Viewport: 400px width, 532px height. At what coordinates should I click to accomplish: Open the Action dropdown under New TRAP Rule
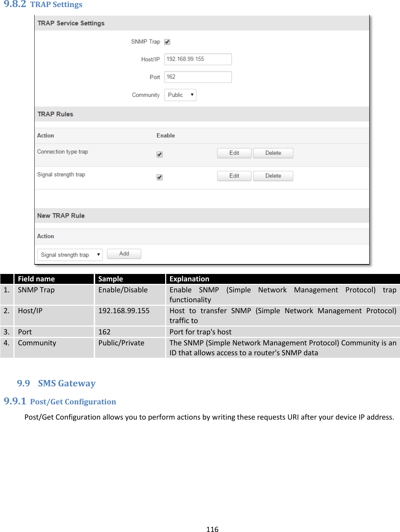[x=69, y=255]
